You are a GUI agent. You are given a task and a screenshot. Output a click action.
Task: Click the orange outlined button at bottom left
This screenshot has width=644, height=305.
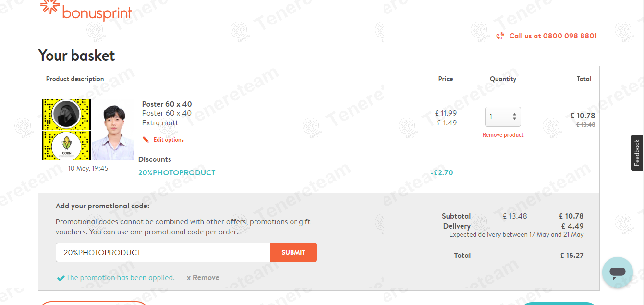(94, 303)
